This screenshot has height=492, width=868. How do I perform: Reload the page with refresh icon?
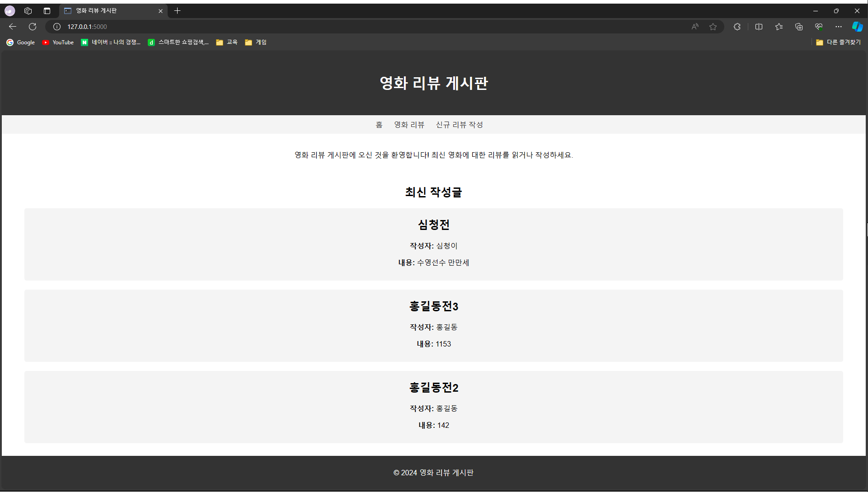click(x=33, y=27)
